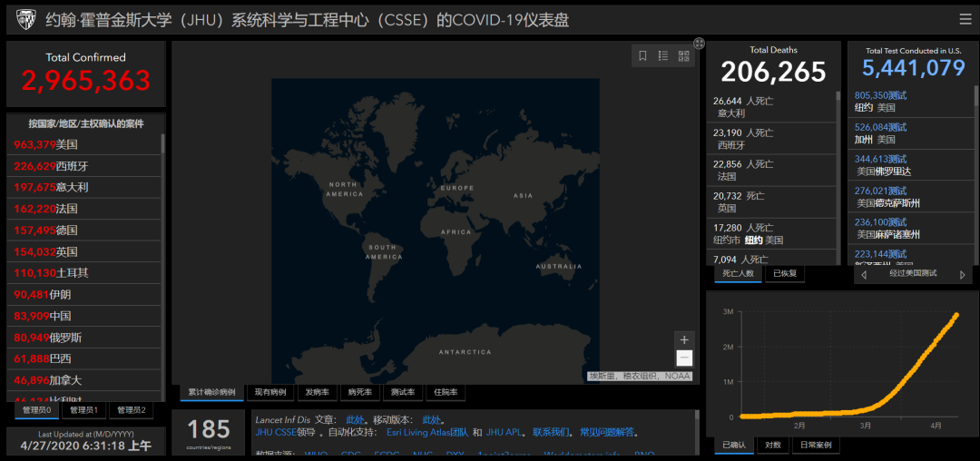The width and height of the screenshot is (980, 461).
Task: Switch chart to 日常案例 daily cases
Action: (x=815, y=445)
